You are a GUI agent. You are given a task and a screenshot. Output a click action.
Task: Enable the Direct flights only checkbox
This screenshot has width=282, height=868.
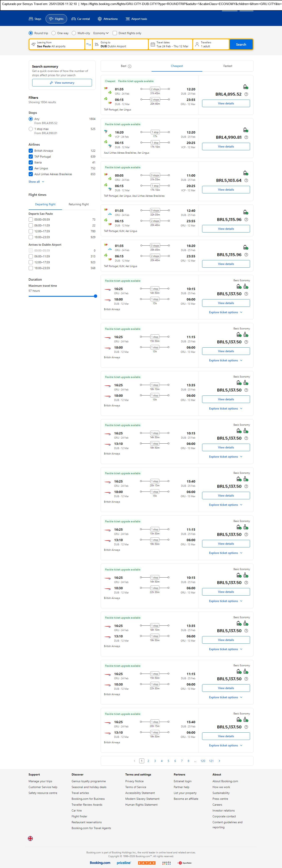115,33
